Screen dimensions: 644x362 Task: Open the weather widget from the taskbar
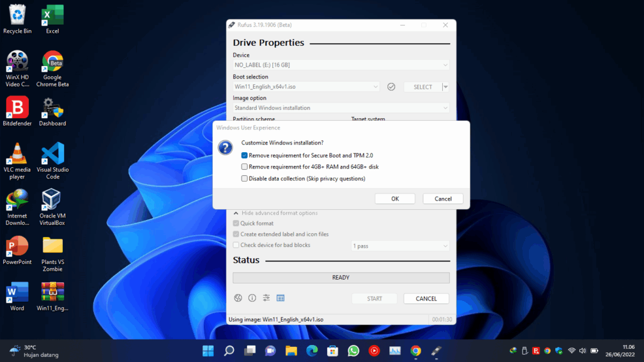click(28, 351)
